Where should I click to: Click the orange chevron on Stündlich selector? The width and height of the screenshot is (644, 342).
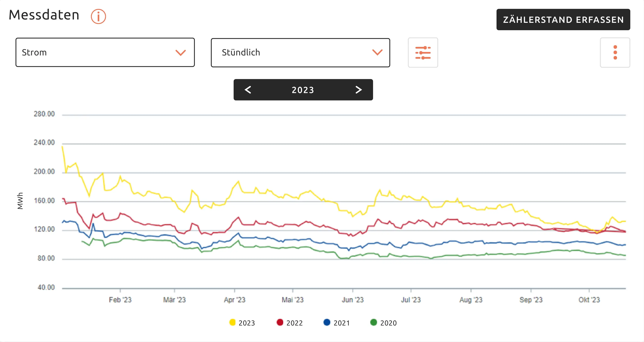coord(377,52)
